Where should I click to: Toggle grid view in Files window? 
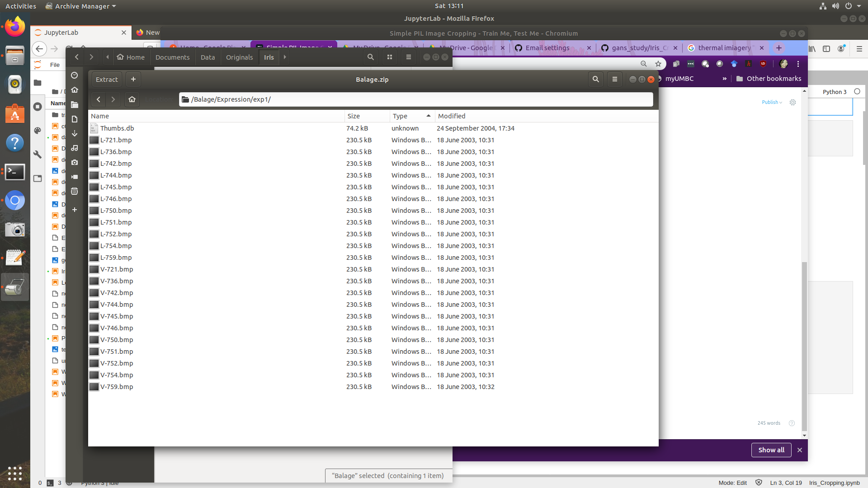point(390,57)
